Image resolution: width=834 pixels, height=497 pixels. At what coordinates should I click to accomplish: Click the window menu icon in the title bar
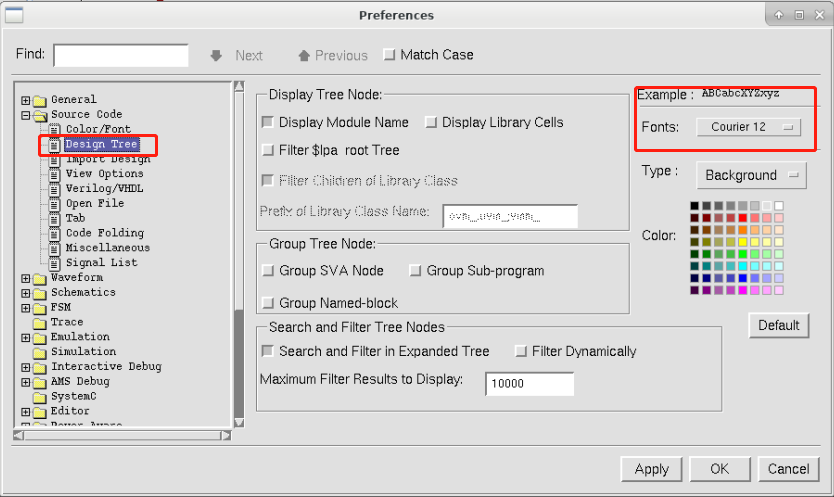[14, 15]
